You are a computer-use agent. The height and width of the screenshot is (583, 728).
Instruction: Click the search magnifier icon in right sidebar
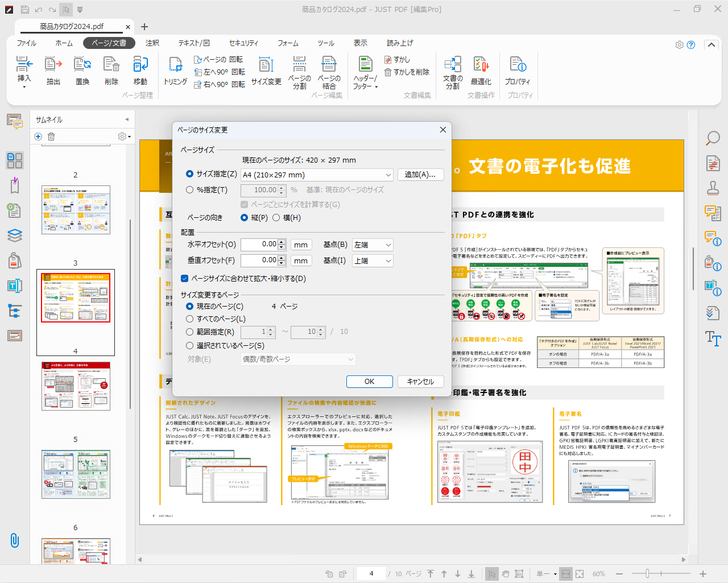click(x=713, y=138)
